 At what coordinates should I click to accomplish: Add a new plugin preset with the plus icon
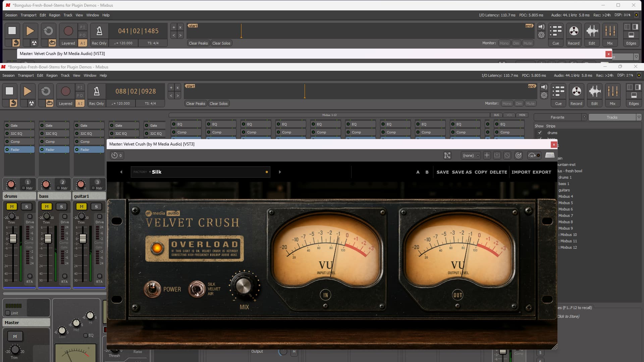point(487,155)
